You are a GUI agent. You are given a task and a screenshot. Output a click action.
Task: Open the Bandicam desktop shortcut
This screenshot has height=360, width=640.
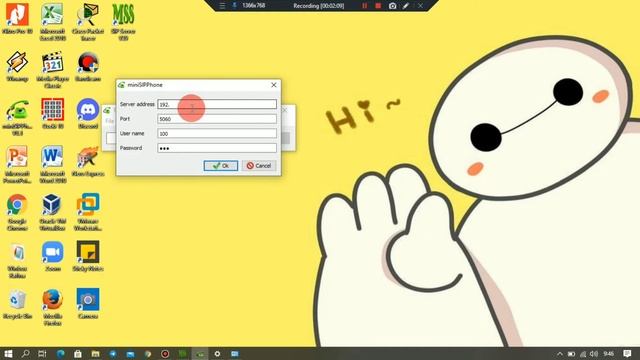pyautogui.click(x=88, y=66)
